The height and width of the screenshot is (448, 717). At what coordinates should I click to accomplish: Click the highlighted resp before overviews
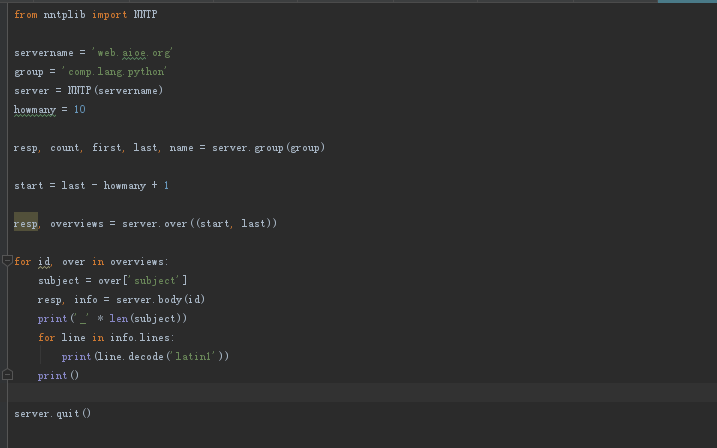tap(26, 224)
